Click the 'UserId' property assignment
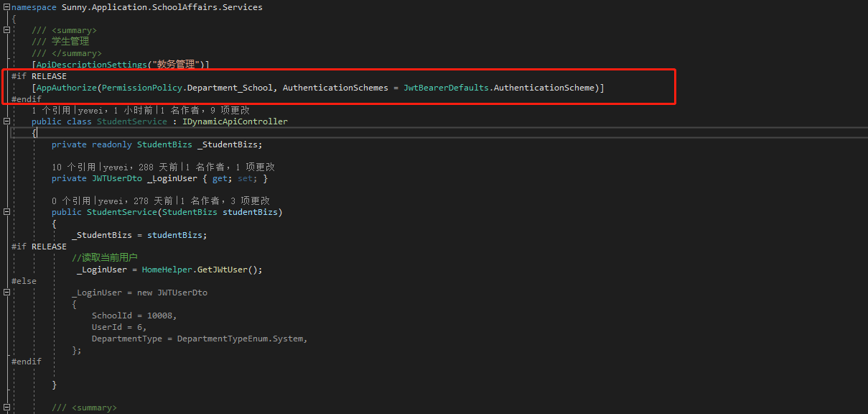 [x=107, y=327]
